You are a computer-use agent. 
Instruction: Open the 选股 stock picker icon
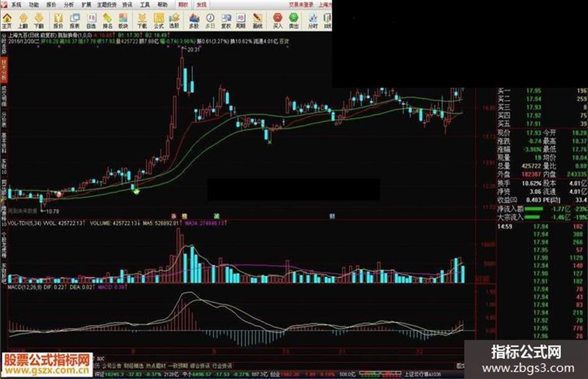(174, 21)
